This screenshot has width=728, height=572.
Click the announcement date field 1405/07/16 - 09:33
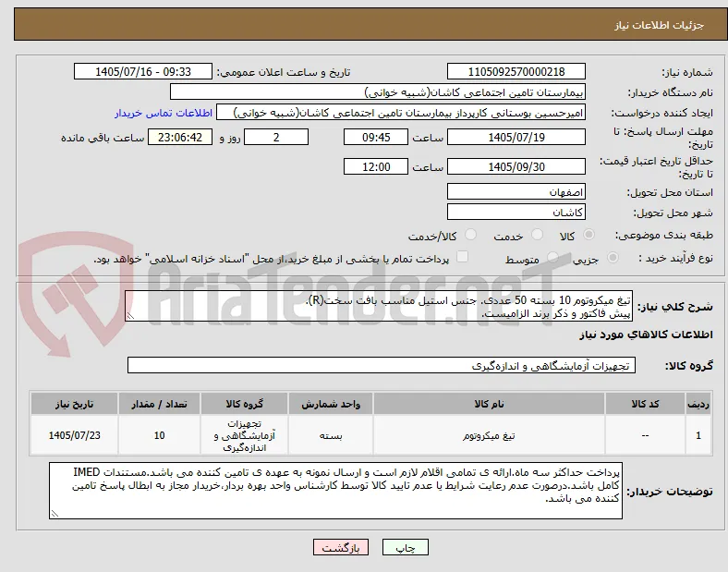(x=143, y=72)
